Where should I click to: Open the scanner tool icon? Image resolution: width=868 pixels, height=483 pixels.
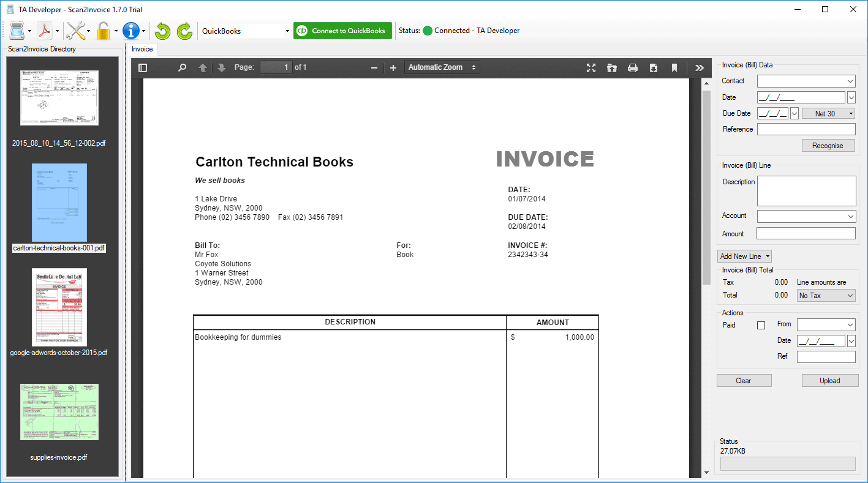tap(18, 30)
